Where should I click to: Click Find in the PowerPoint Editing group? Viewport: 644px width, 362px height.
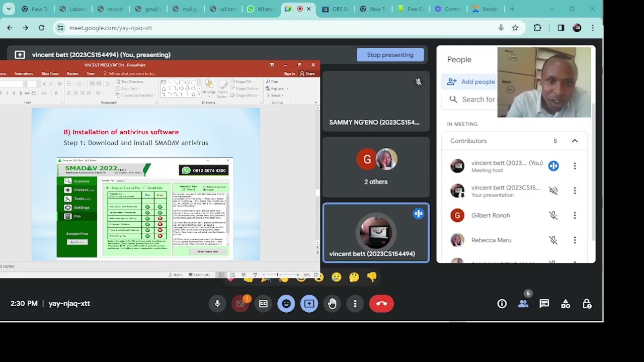(272, 81)
